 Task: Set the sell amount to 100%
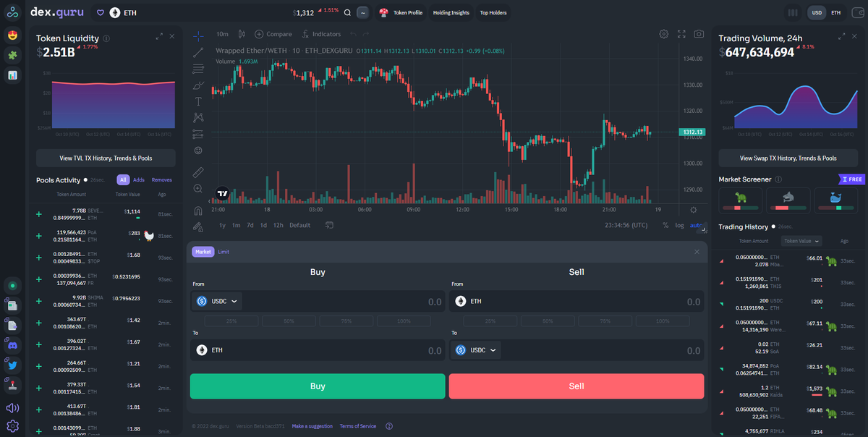(663, 321)
